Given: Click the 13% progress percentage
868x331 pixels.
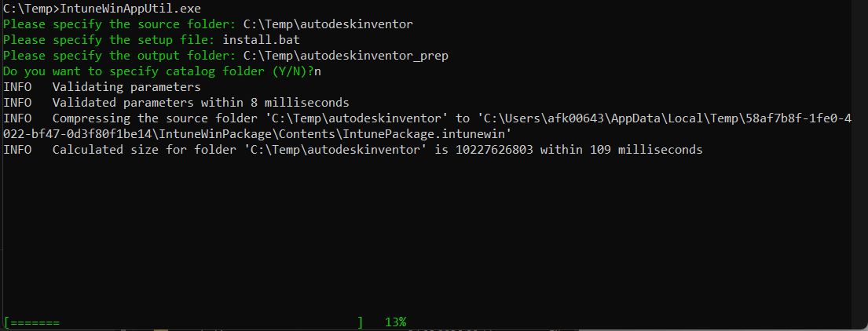Looking at the screenshot, I should [396, 322].
